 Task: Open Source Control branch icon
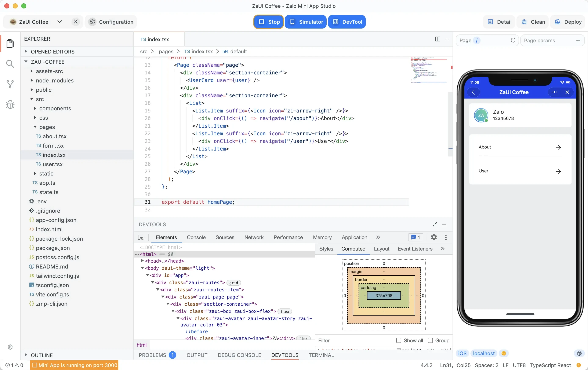pos(10,84)
